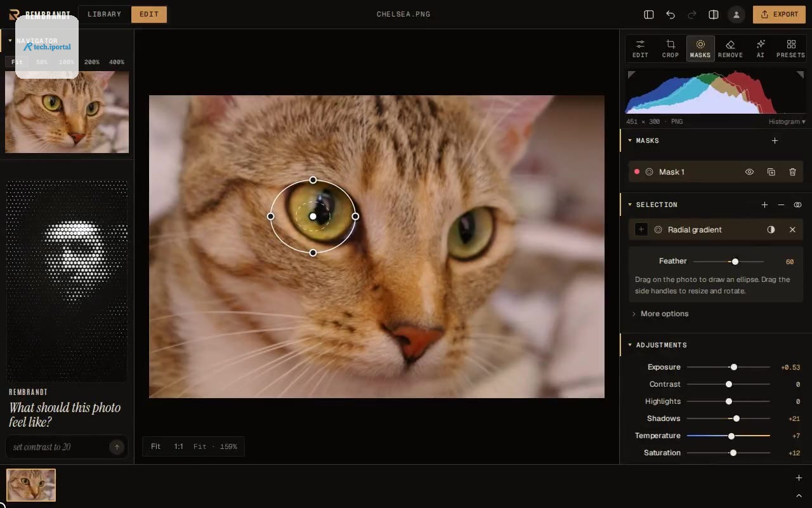Click the Export button
Viewport: 812px width, 508px height.
coord(779,14)
